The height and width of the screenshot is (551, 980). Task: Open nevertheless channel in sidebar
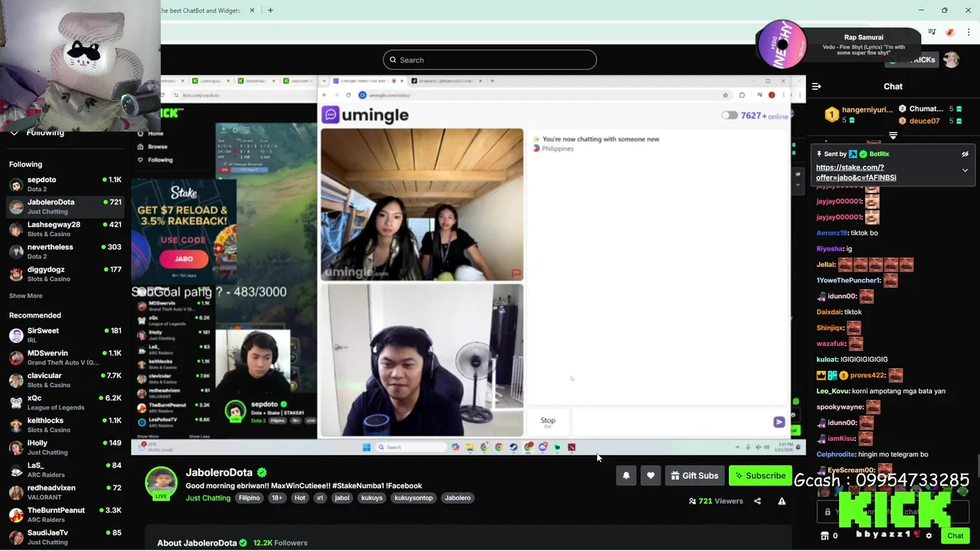pos(65,251)
